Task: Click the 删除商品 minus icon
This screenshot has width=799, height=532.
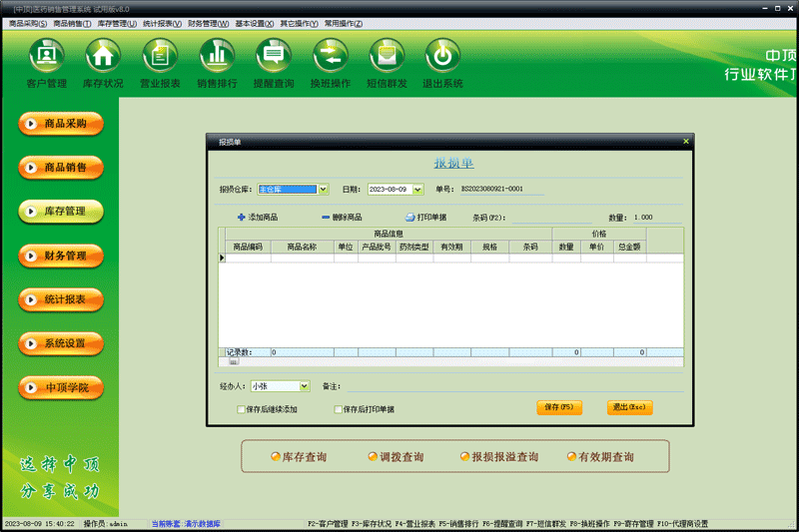Action: coord(326,218)
